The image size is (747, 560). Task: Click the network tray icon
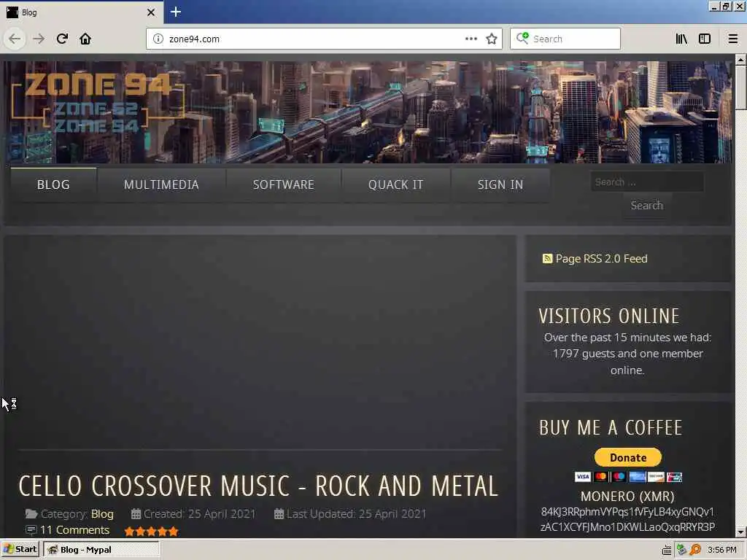681,550
